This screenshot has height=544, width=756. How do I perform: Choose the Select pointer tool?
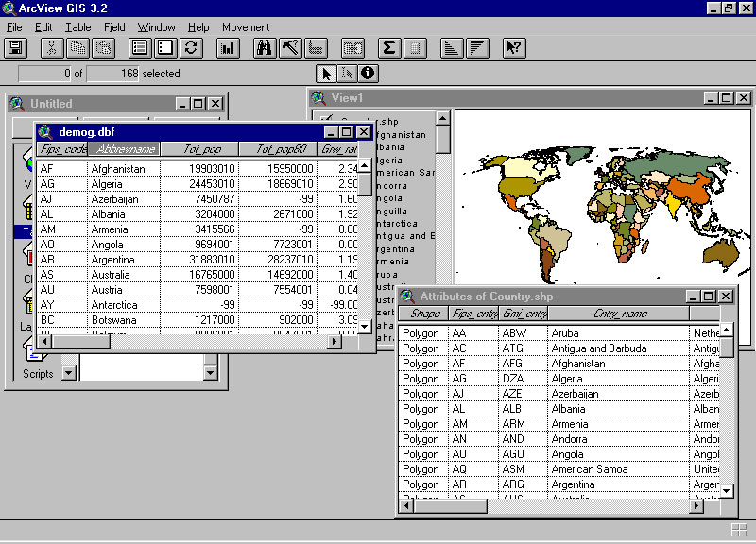point(326,73)
